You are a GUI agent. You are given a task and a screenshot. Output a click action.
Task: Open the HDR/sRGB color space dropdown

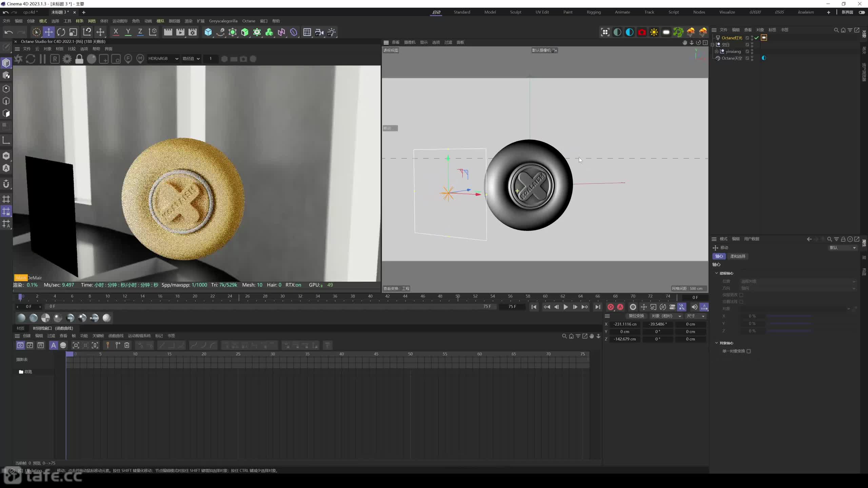(163, 59)
